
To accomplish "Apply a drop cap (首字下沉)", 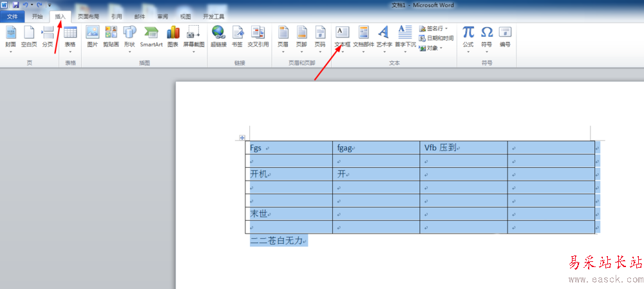I will tap(405, 38).
